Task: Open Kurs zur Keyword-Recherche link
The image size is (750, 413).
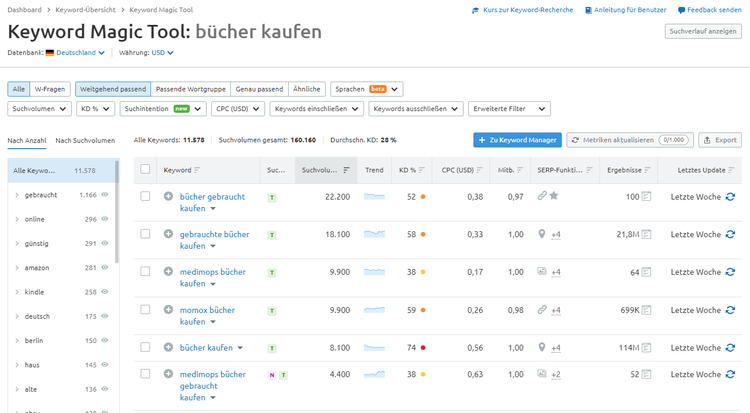Action: (x=522, y=10)
